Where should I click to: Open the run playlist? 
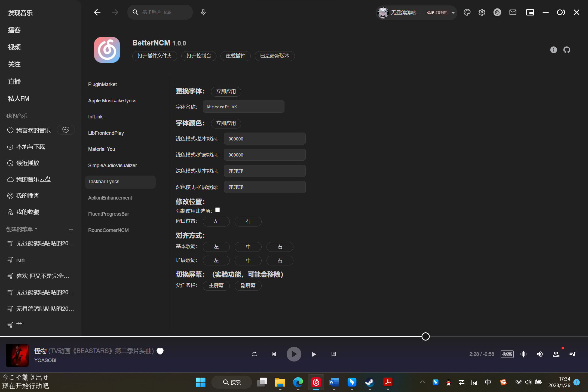pyautogui.click(x=20, y=260)
